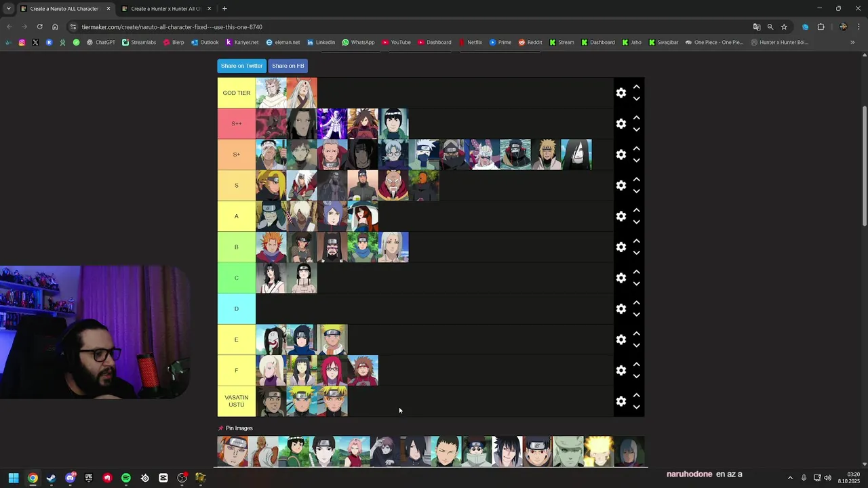
Task: Click the tiermaker.com address bar
Action: (x=407, y=27)
